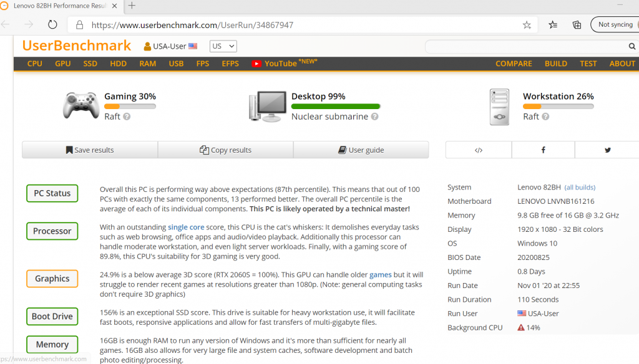This screenshot has height=364, width=639.
Task: Share results on Facebook
Action: 544,150
